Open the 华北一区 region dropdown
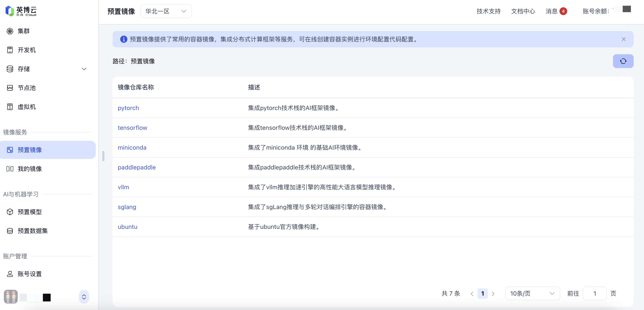 coord(166,11)
